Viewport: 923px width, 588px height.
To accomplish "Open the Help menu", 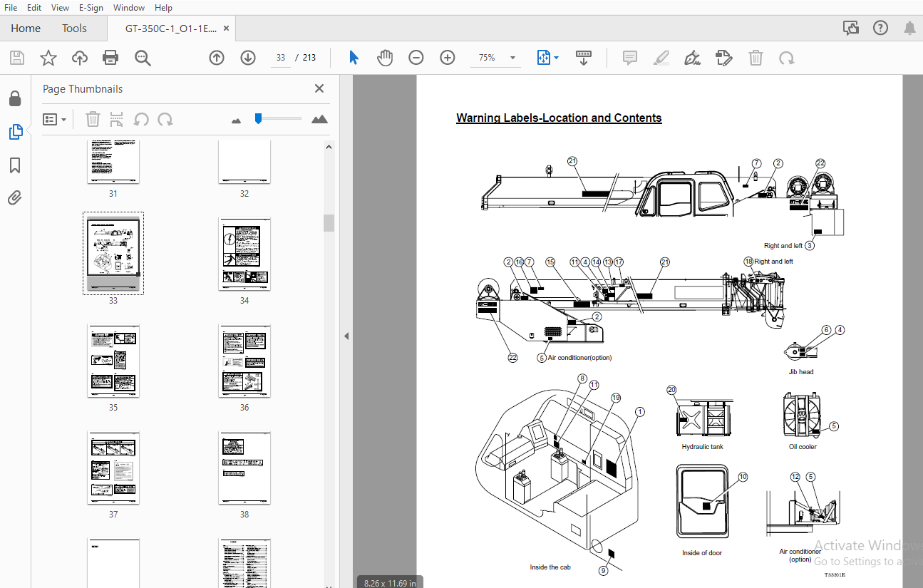I will pyautogui.click(x=163, y=8).
